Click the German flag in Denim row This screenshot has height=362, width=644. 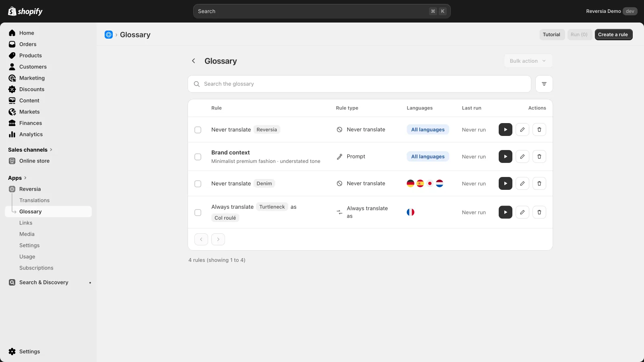click(411, 183)
